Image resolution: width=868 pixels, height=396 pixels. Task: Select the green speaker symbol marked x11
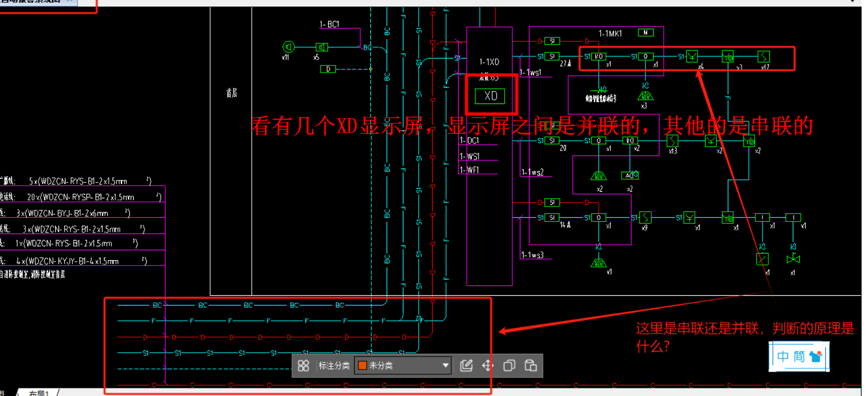(x=289, y=47)
